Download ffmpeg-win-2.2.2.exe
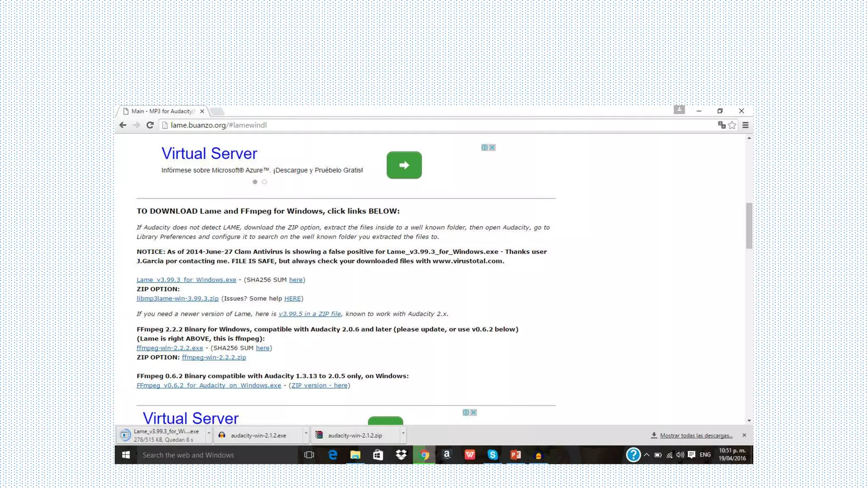The height and width of the screenshot is (488, 868). pyautogui.click(x=170, y=348)
